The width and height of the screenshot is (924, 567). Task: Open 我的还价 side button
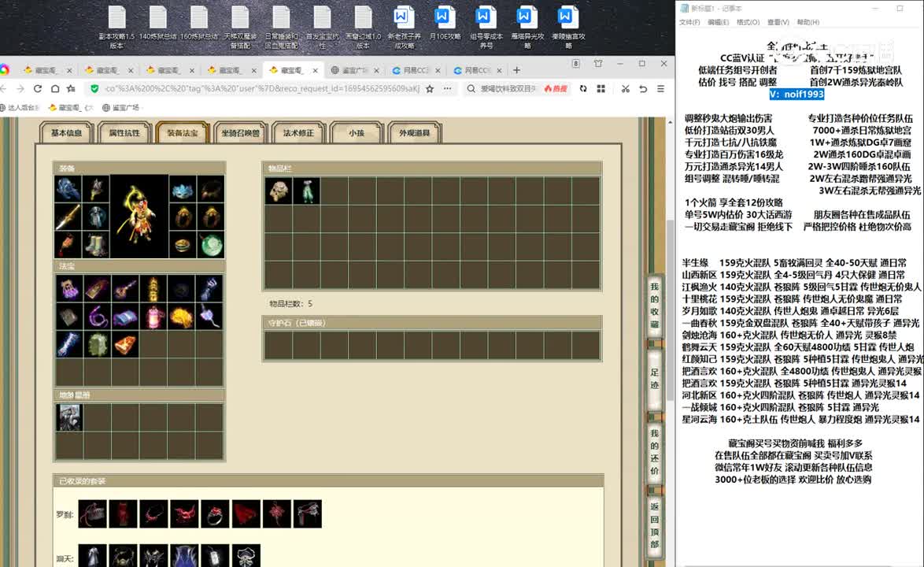click(x=655, y=452)
